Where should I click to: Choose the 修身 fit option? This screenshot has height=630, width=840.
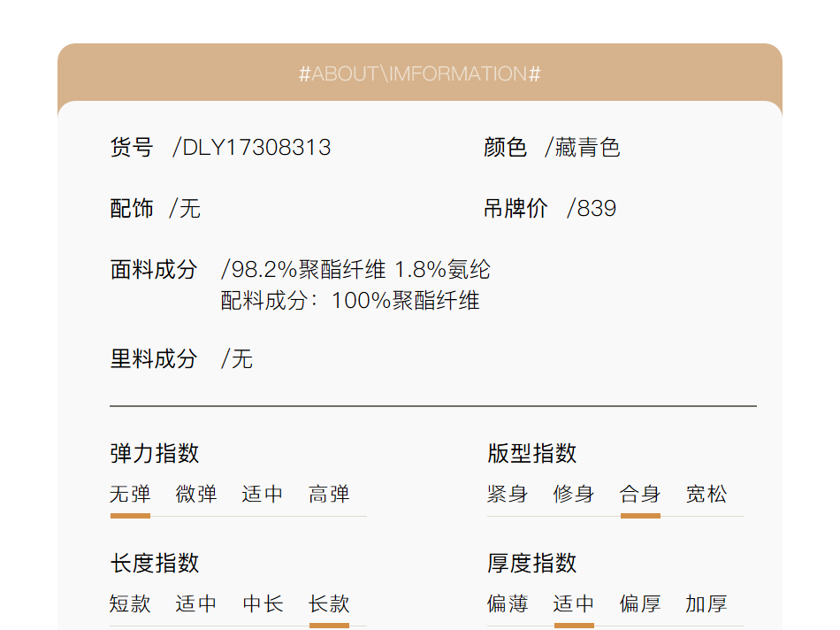point(574,495)
